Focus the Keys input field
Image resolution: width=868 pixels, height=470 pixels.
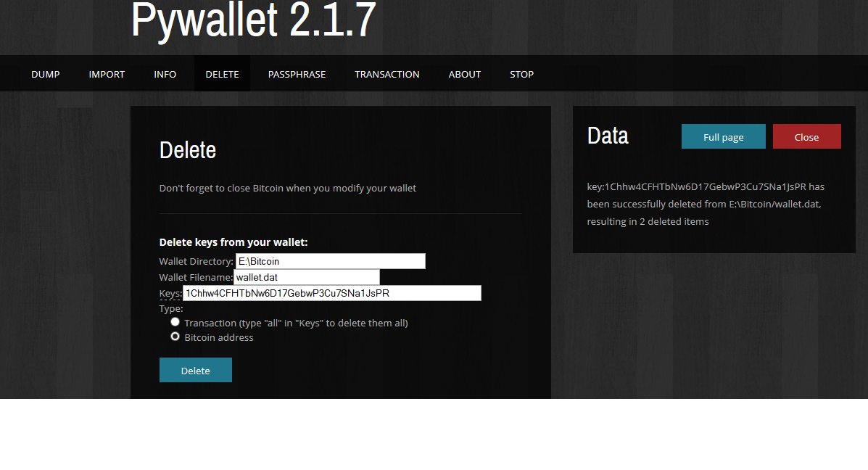click(x=332, y=294)
